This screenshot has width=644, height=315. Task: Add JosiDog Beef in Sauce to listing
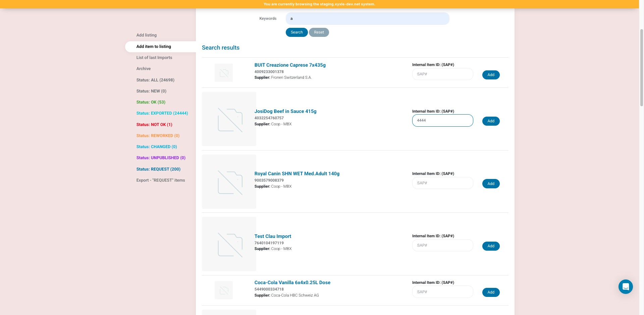[491, 121]
